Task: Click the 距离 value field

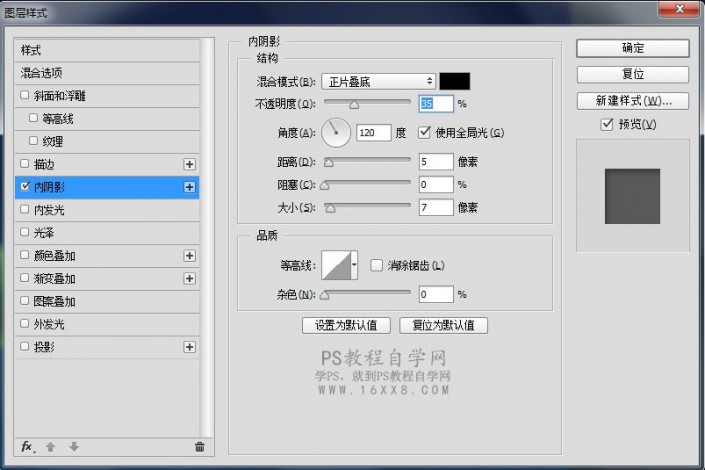Action: tap(436, 161)
